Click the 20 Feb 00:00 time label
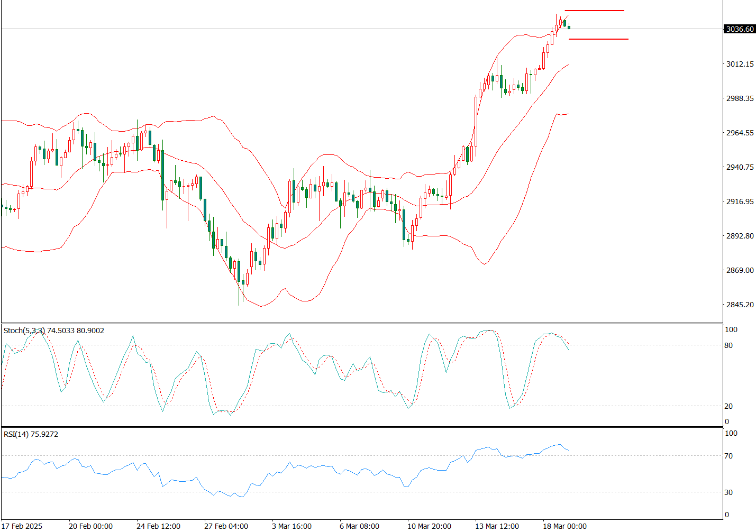 click(90, 526)
